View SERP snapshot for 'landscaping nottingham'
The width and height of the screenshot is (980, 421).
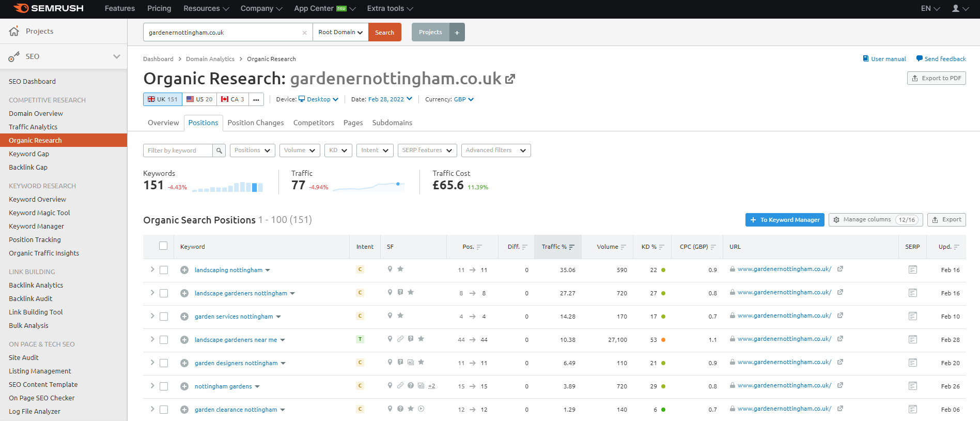[913, 269]
